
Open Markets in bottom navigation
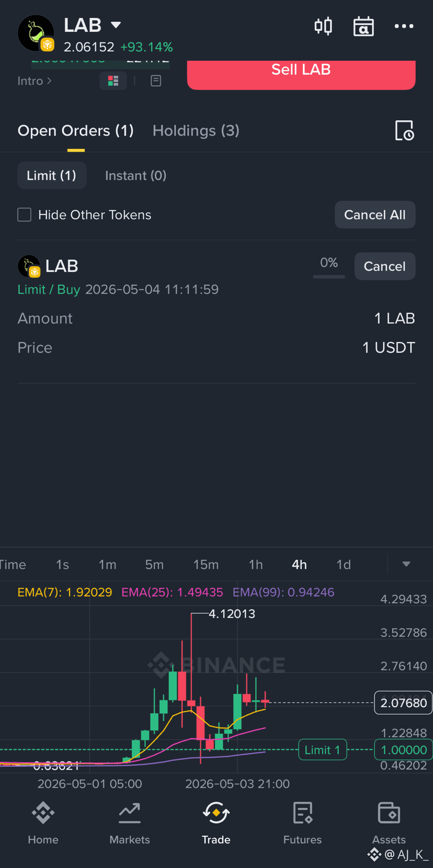130,824
